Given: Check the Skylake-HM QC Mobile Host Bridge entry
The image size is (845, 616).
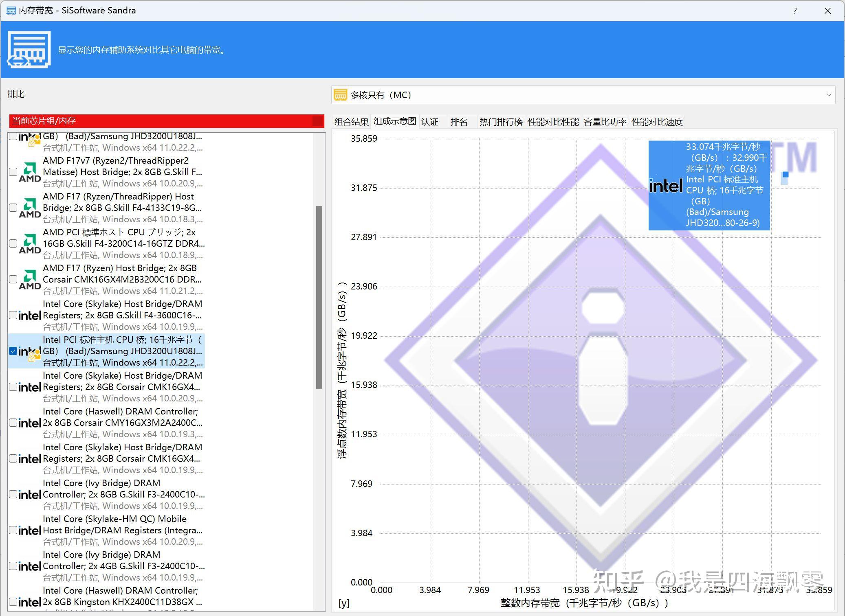Looking at the screenshot, I should tap(13, 530).
